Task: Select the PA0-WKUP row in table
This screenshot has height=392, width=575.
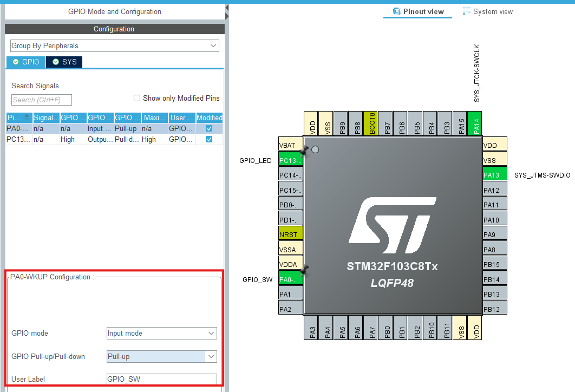Action: tap(114, 128)
